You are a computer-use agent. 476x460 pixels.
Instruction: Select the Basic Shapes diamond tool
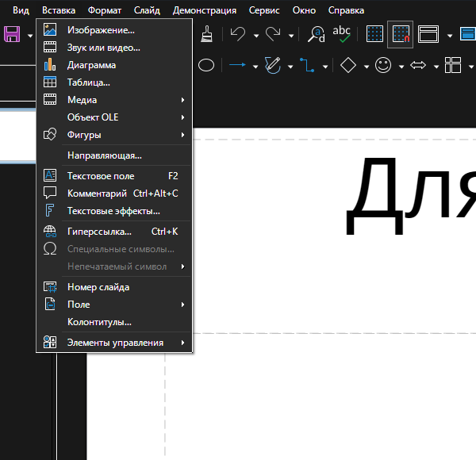[x=348, y=65]
